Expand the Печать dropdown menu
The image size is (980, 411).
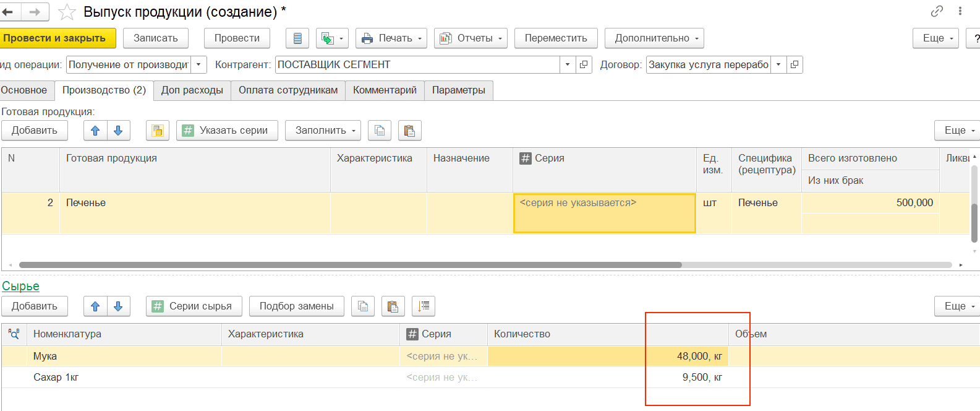[x=391, y=38]
